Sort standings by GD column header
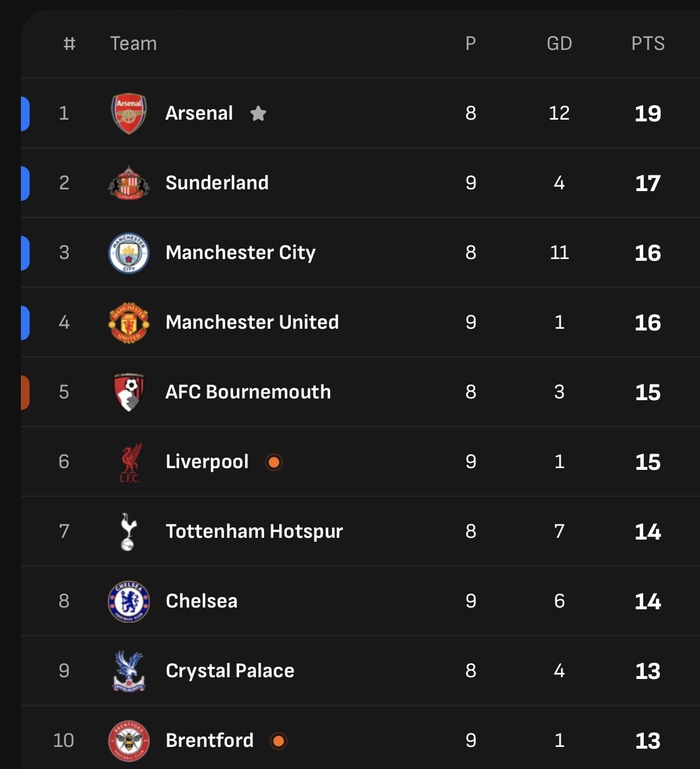Image resolution: width=700 pixels, height=769 pixels. pyautogui.click(x=559, y=44)
